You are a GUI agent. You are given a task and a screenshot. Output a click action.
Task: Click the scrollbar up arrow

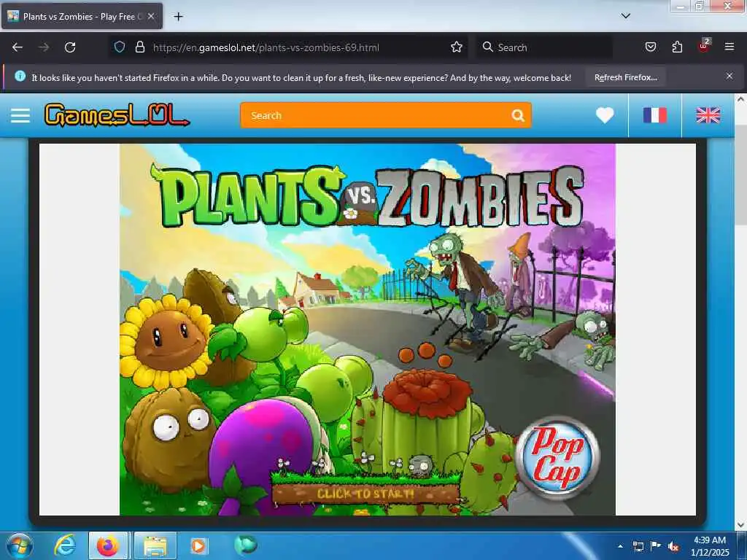tap(741, 99)
